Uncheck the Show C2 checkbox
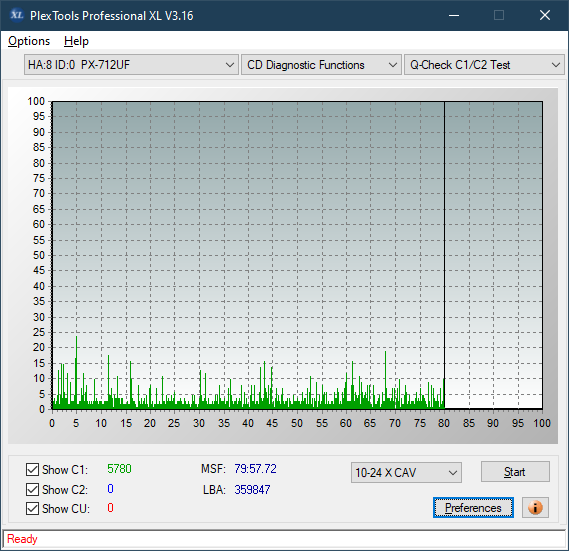 (x=32, y=489)
